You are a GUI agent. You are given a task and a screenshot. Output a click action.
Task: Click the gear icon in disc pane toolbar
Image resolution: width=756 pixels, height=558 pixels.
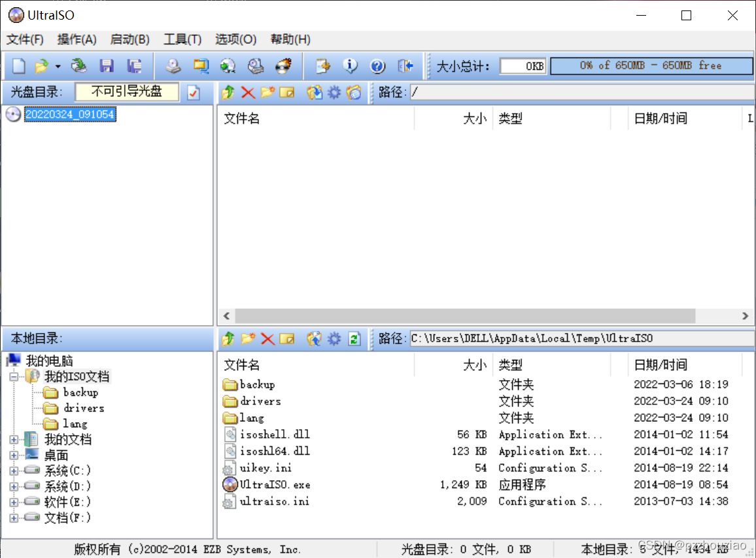tap(334, 92)
